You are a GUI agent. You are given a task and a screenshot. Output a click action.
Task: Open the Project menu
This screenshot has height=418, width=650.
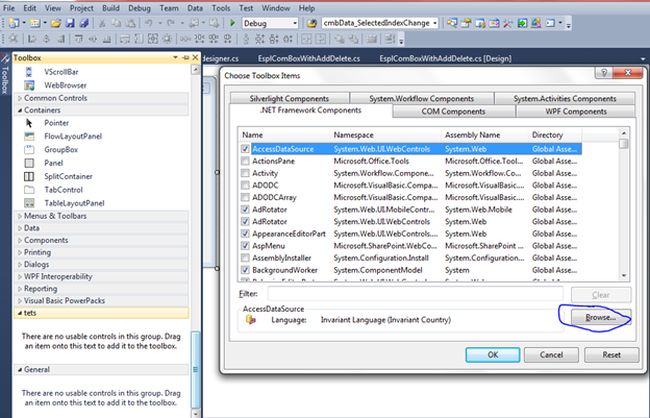(x=81, y=8)
